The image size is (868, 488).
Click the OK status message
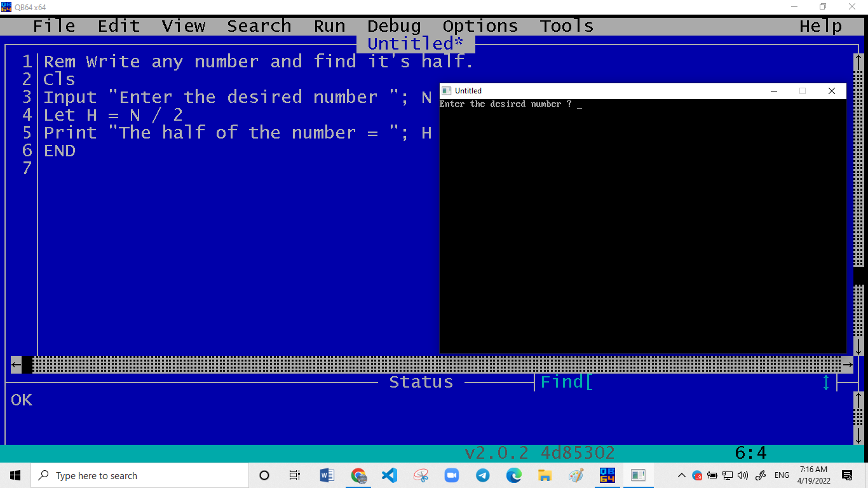tap(22, 400)
